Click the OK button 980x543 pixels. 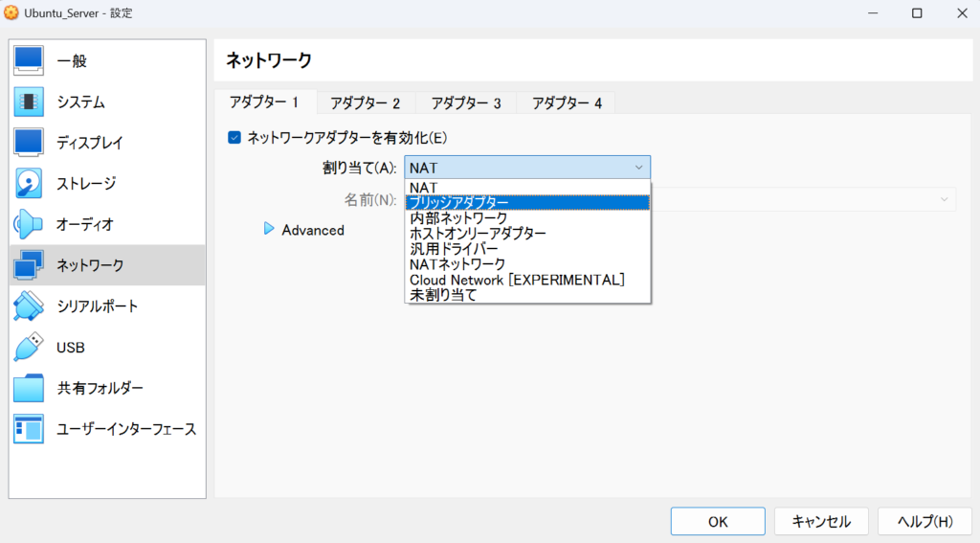pyautogui.click(x=718, y=521)
